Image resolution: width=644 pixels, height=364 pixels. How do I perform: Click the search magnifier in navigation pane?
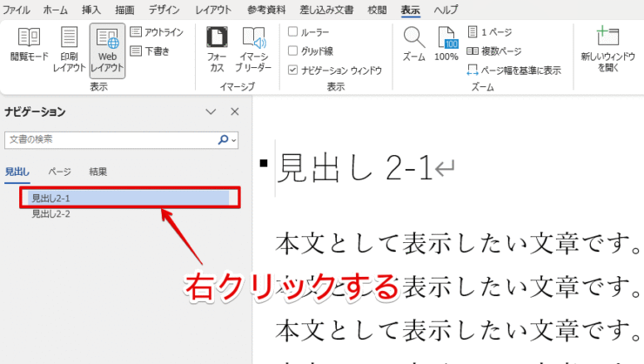pyautogui.click(x=223, y=139)
